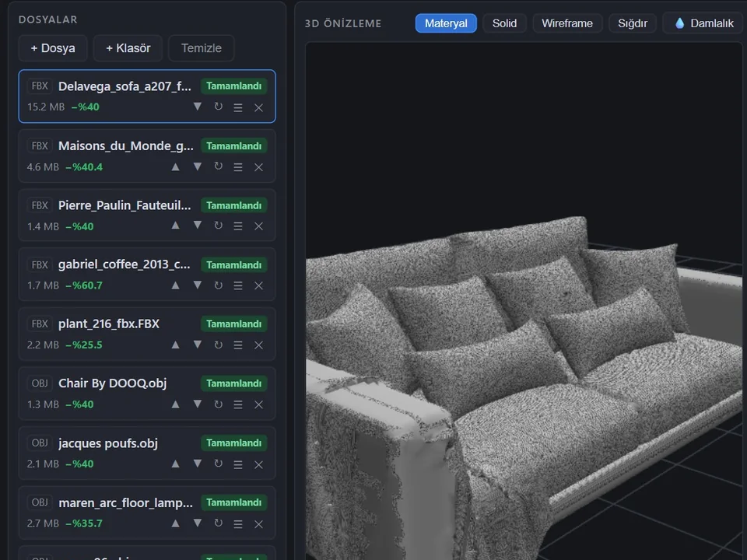Click the + Klasör button
Screen dimensions: 747x560
[128, 48]
